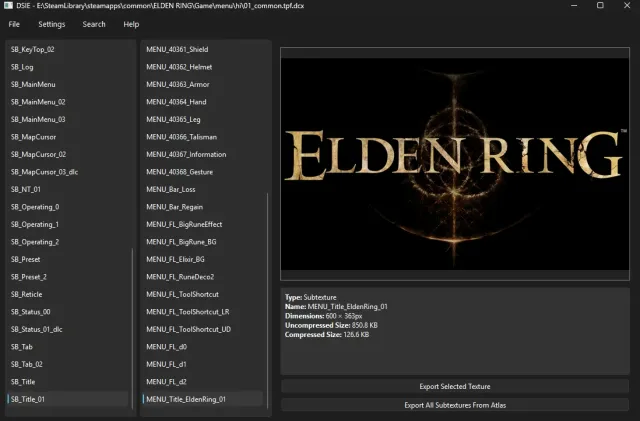Screen dimensions: 640x421
Task: Select SB_Operating_1 entry
Action: pos(68,225)
